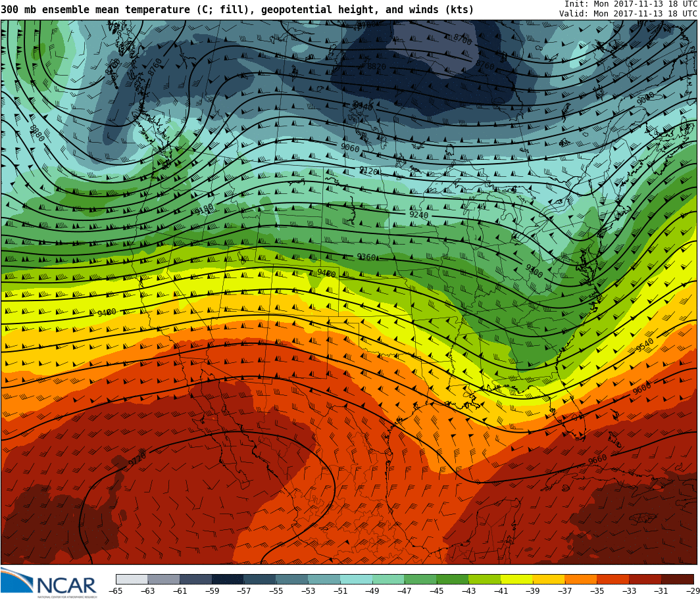Click the 9720 height contour label
700x599 pixels.
[137, 458]
